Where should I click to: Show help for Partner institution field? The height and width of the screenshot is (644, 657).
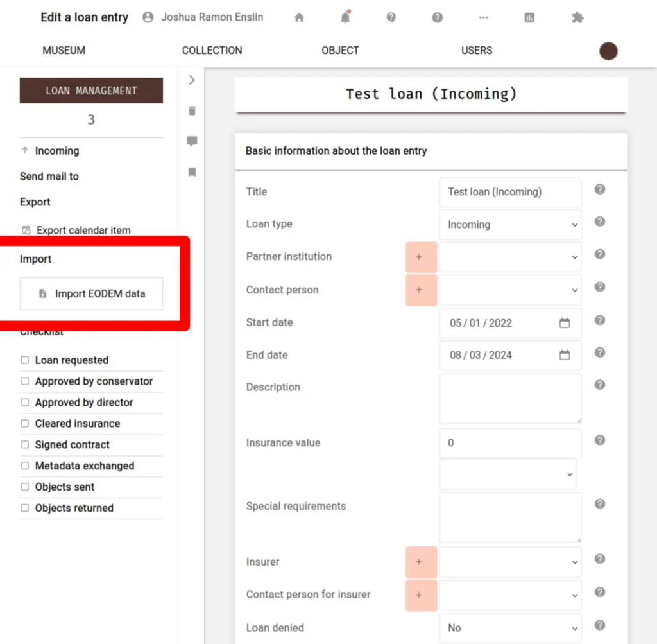pyautogui.click(x=600, y=254)
